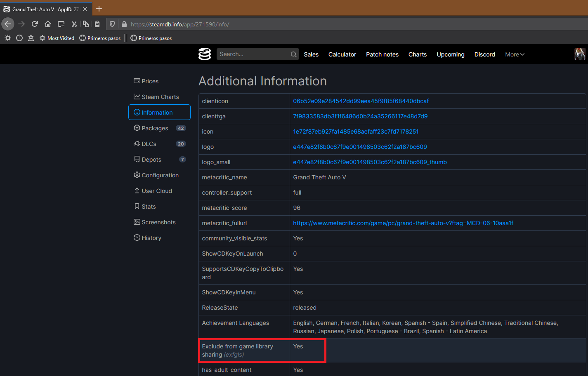Reload the page with the refresh icon
Image resolution: width=588 pixels, height=376 pixels.
coord(35,24)
